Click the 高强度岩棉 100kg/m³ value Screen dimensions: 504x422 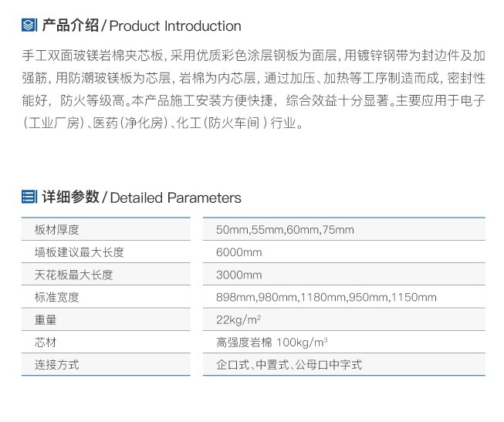click(272, 343)
